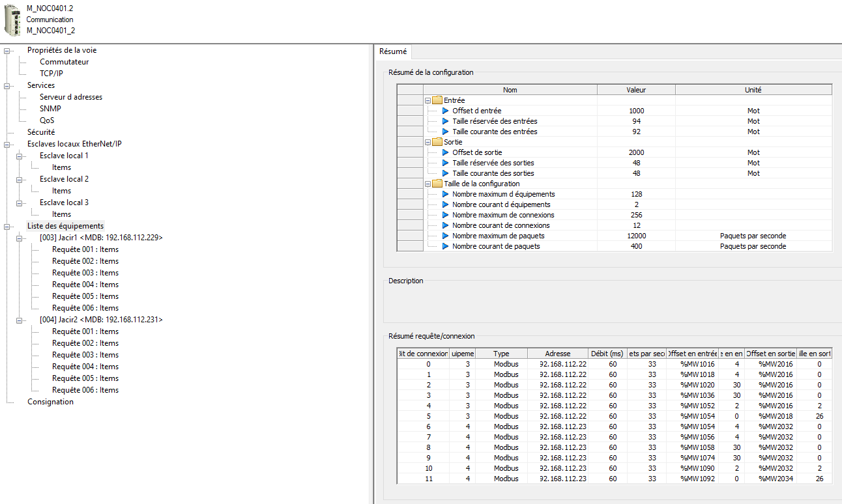This screenshot has height=504, width=842.
Task: Click the Adresse column header
Action: coord(557,354)
